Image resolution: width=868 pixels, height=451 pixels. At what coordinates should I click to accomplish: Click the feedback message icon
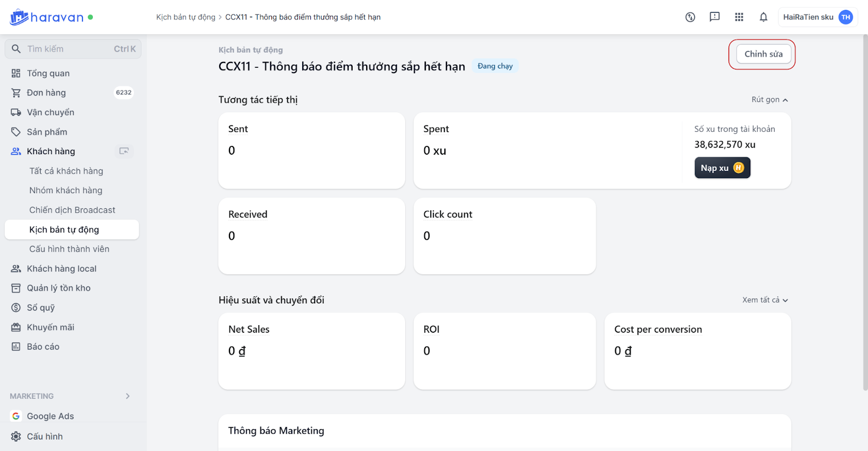pos(714,17)
